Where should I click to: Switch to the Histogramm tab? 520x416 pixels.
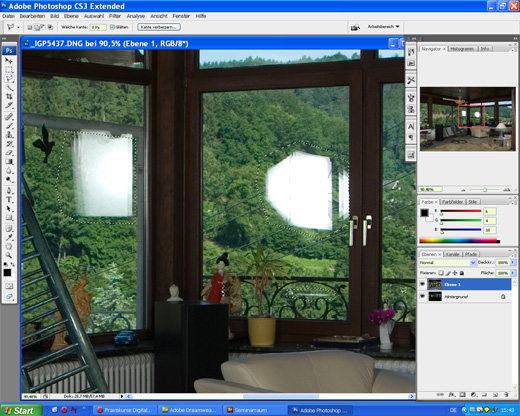tap(462, 49)
